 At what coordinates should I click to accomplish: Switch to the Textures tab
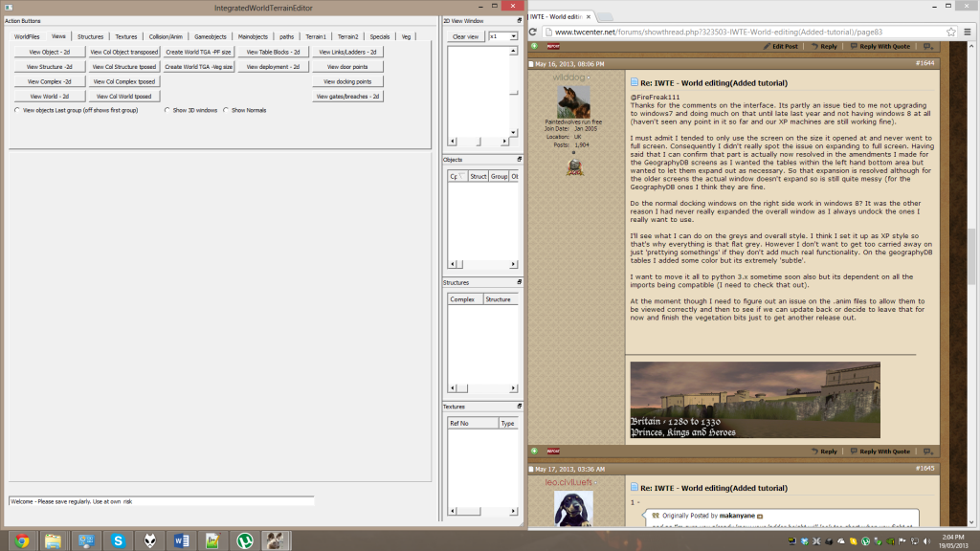click(126, 36)
